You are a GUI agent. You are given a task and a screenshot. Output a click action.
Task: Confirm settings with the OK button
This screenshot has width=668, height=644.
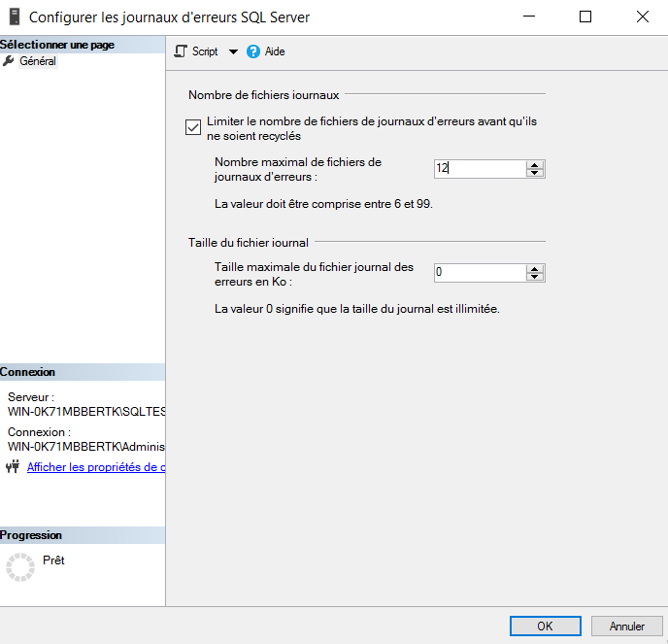click(545, 627)
